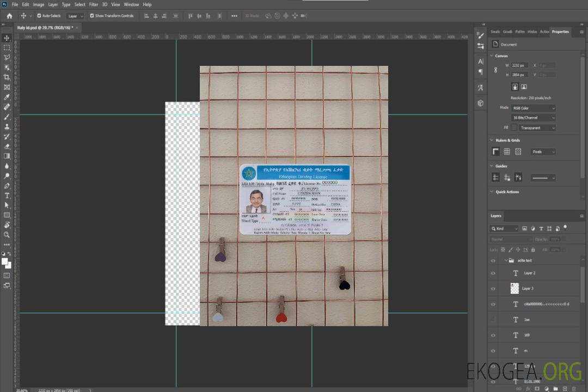Viewport: 588px width, 392px height.
Task: Switch to the History panel tab
Action: pos(532,32)
